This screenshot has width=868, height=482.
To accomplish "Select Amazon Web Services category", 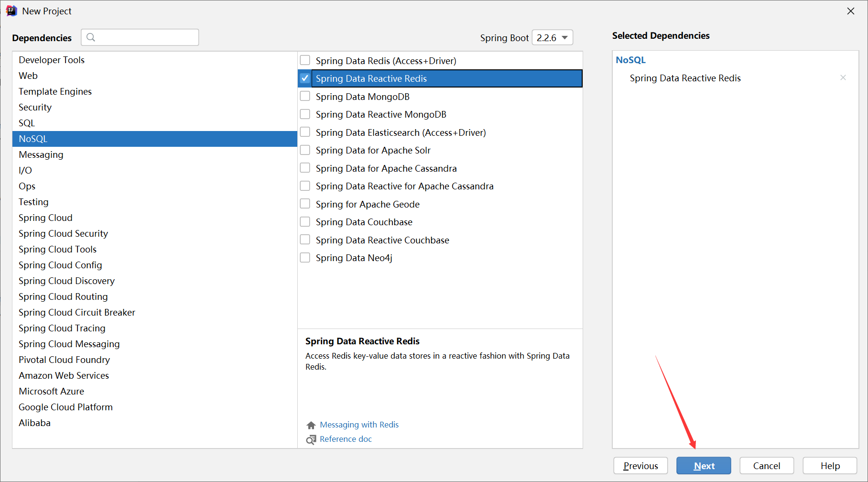I will [155, 375].
